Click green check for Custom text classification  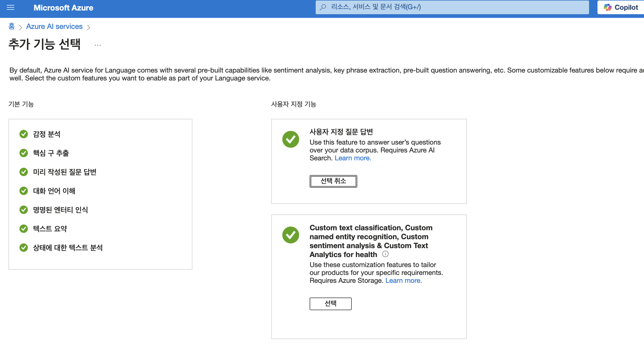290,235
